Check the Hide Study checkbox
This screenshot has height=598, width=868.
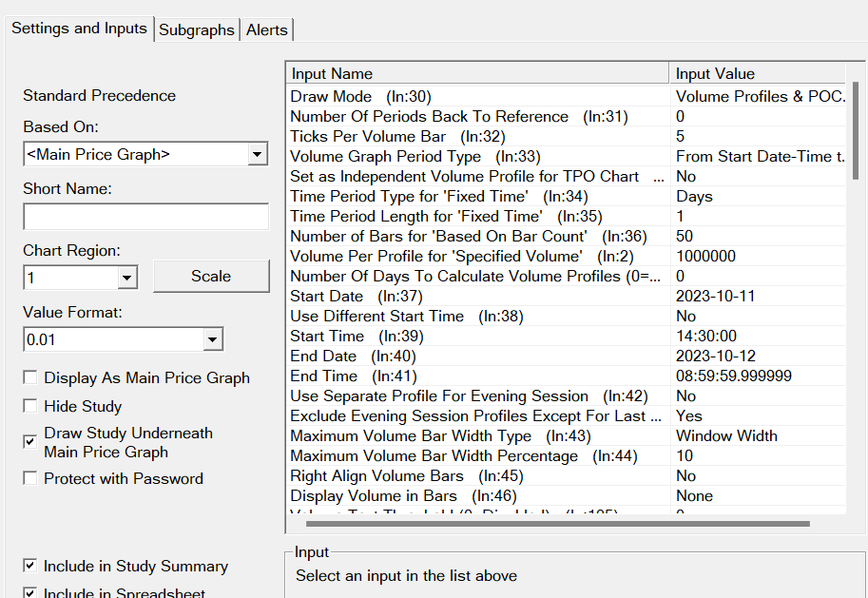tap(31, 407)
